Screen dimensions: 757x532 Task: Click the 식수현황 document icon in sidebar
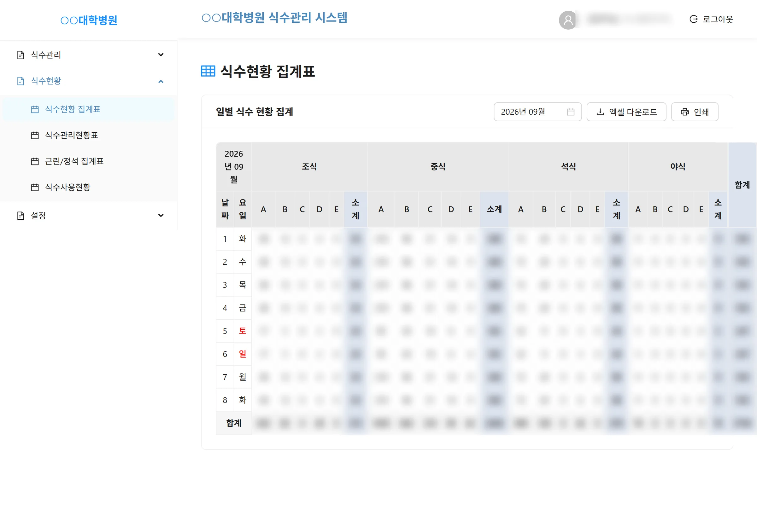click(x=21, y=81)
